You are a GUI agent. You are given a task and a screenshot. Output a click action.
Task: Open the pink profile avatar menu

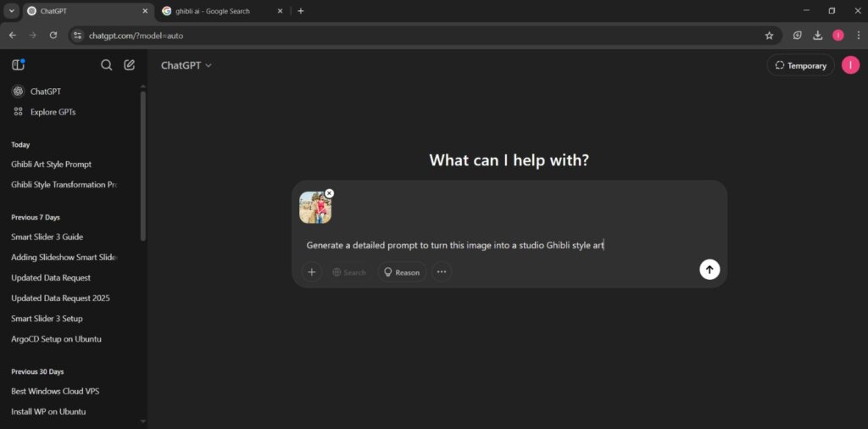pyautogui.click(x=850, y=65)
